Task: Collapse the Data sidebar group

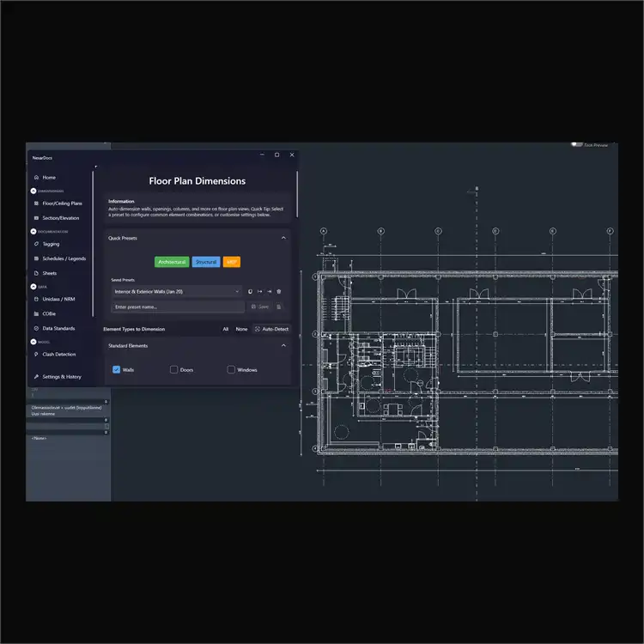Action: 33,286
